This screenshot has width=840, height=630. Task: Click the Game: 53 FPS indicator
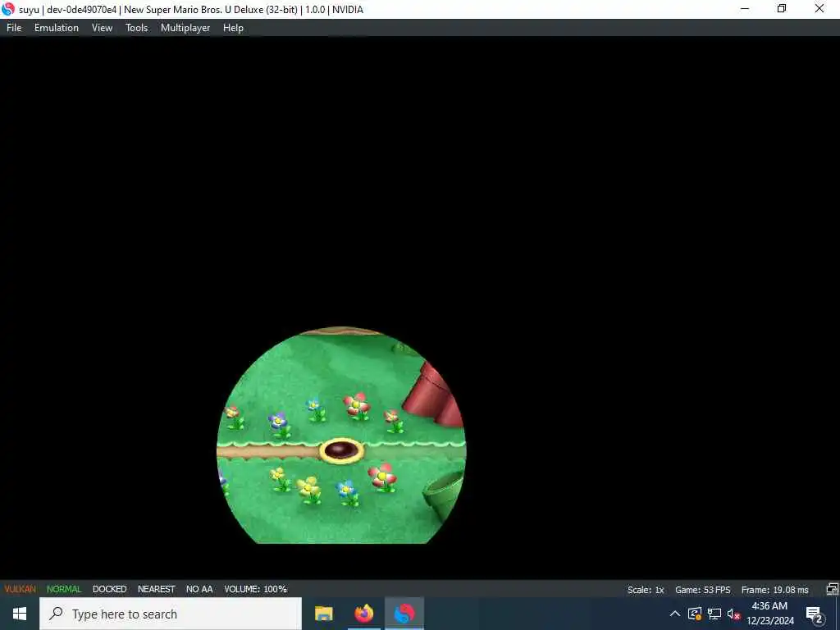click(702, 590)
